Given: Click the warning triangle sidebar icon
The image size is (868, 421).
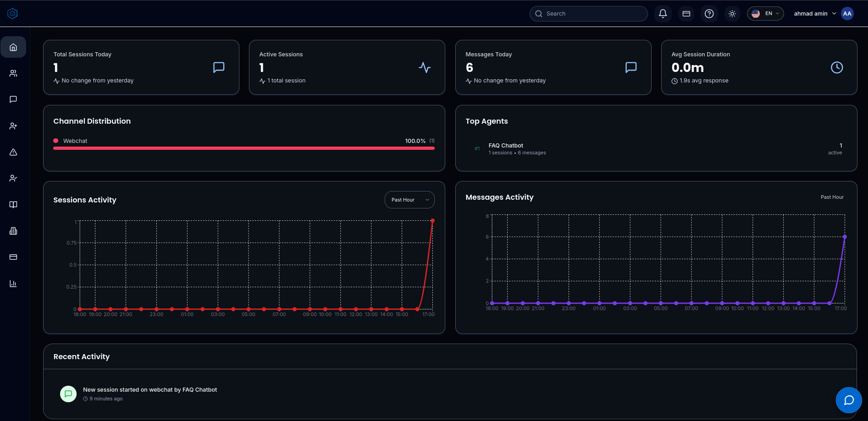Looking at the screenshot, I should pos(13,152).
